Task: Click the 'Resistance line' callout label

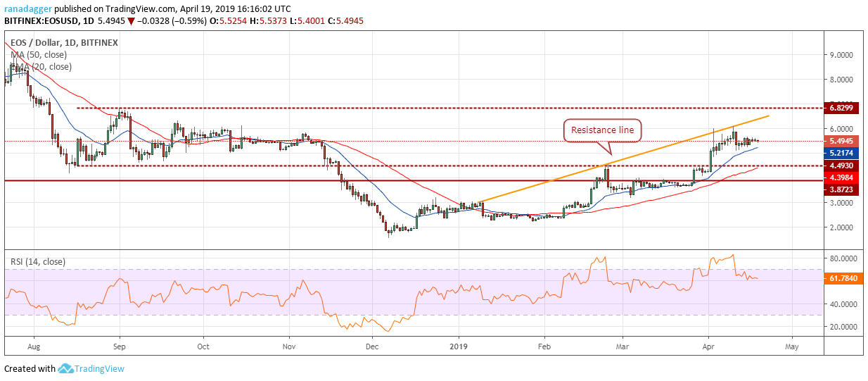Action: pyautogui.click(x=602, y=130)
